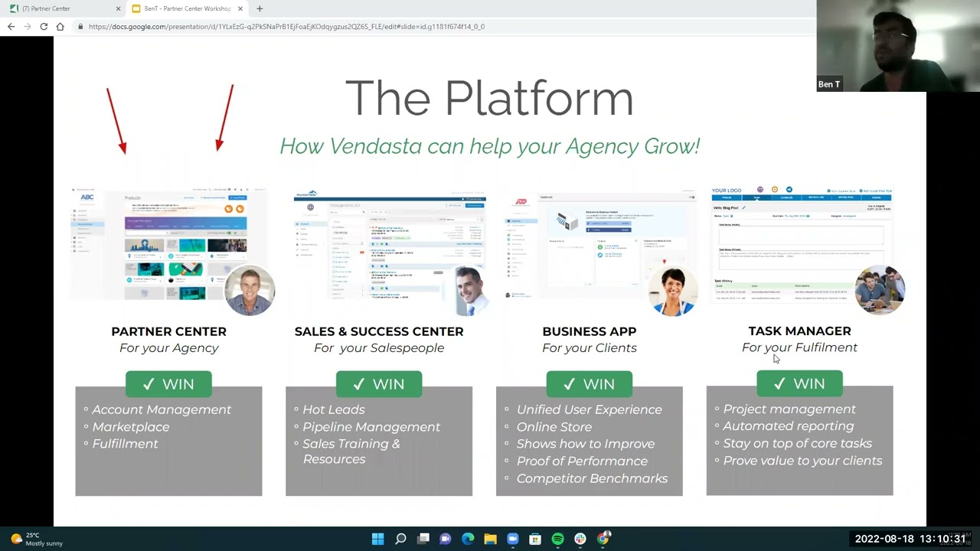Image resolution: width=980 pixels, height=551 pixels.
Task: Open Task View in the taskbar
Action: (x=423, y=539)
